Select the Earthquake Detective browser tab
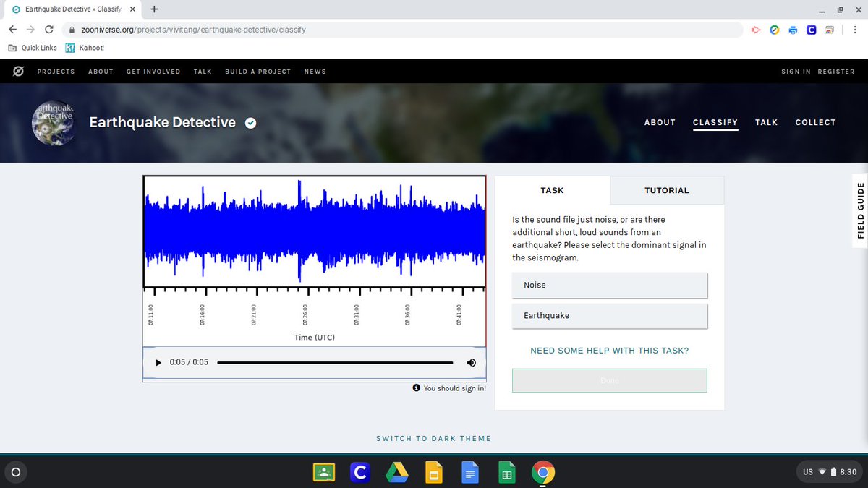Screen dimensions: 868x488 coord(74,9)
